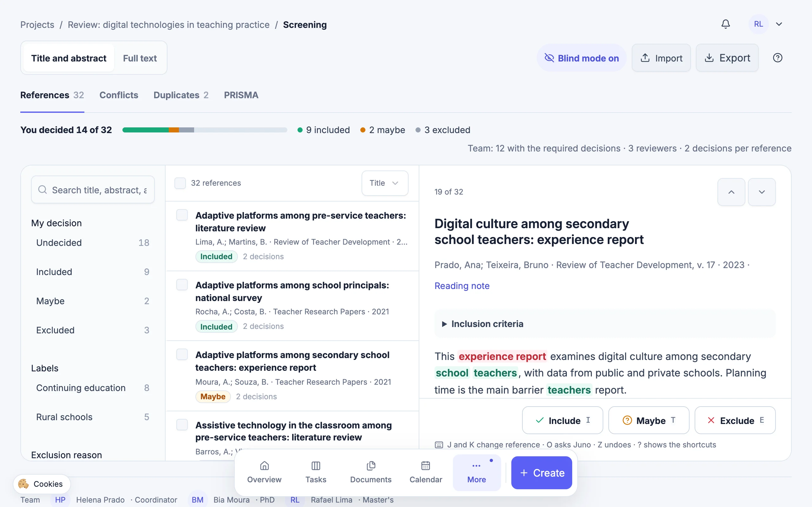The height and width of the screenshot is (507, 812).
Task: Click the help question mark icon
Action: click(777, 58)
